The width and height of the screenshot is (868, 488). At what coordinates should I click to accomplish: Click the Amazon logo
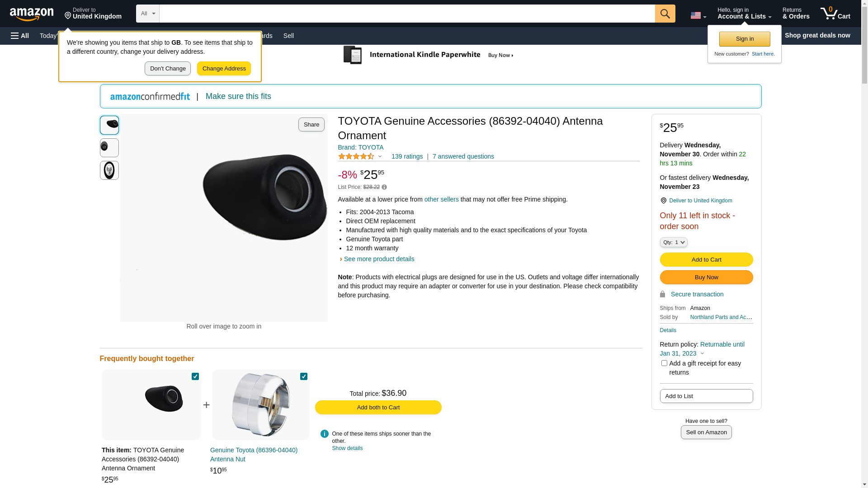pyautogui.click(x=32, y=14)
